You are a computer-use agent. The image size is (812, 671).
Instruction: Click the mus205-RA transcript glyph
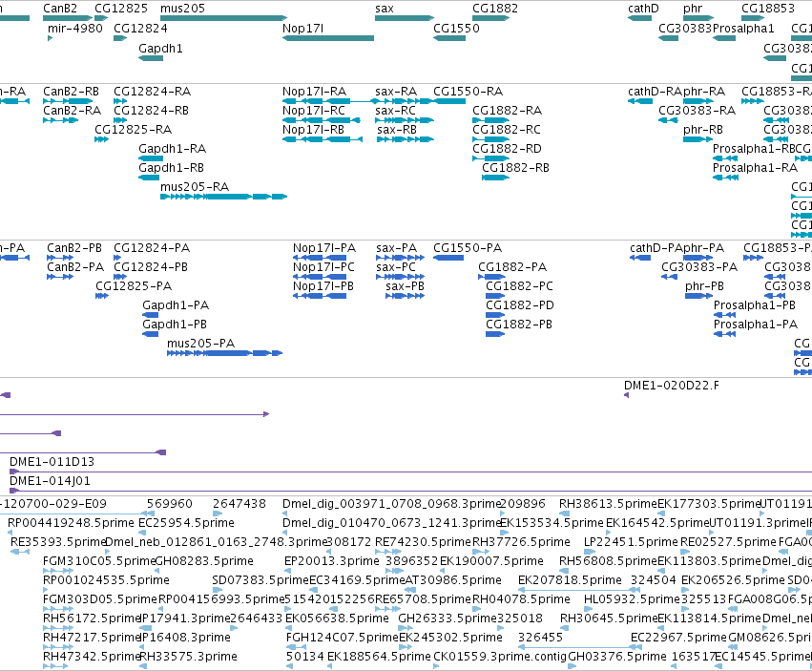223,197
